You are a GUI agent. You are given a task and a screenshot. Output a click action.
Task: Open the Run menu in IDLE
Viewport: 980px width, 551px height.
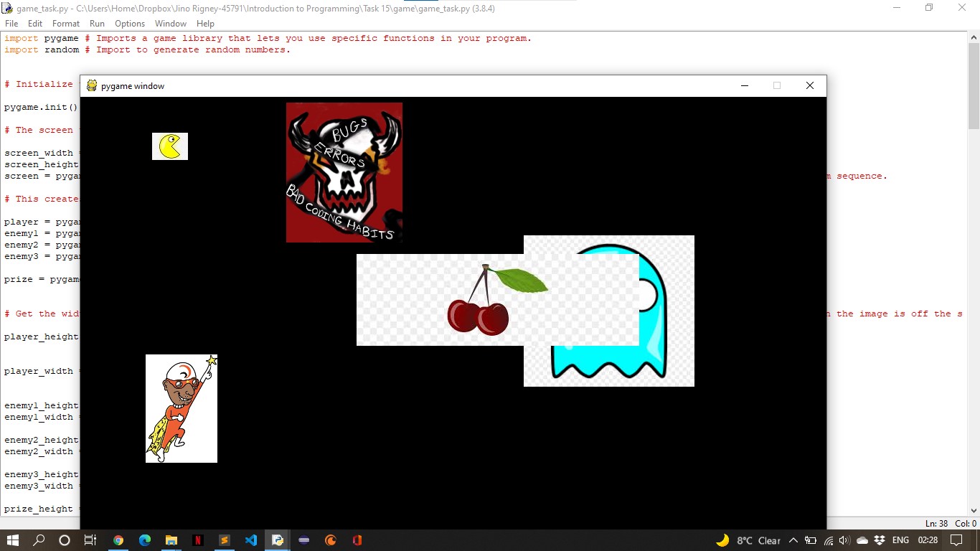coord(97,24)
